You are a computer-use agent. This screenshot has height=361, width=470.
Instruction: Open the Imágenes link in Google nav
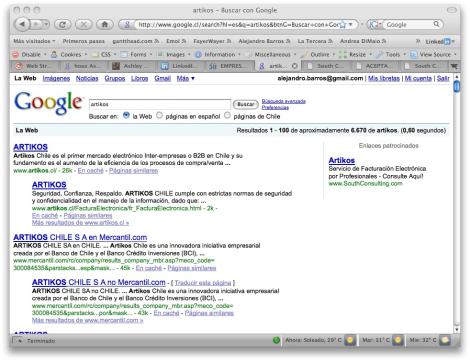pos(56,78)
